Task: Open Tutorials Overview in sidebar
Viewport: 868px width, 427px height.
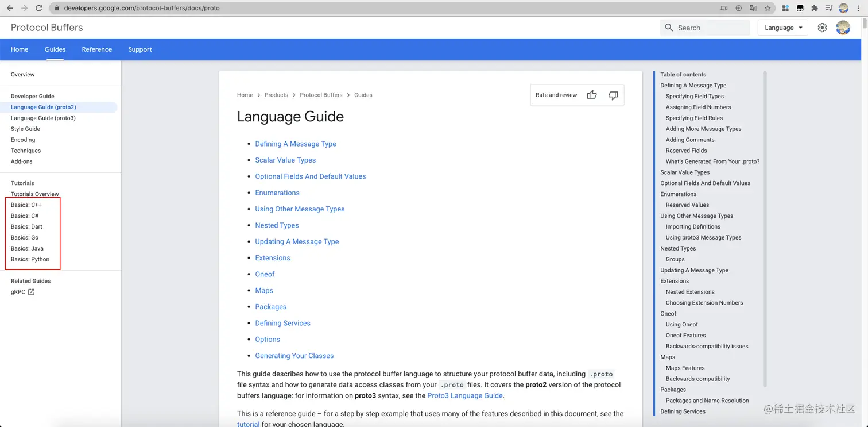Action: pos(35,194)
